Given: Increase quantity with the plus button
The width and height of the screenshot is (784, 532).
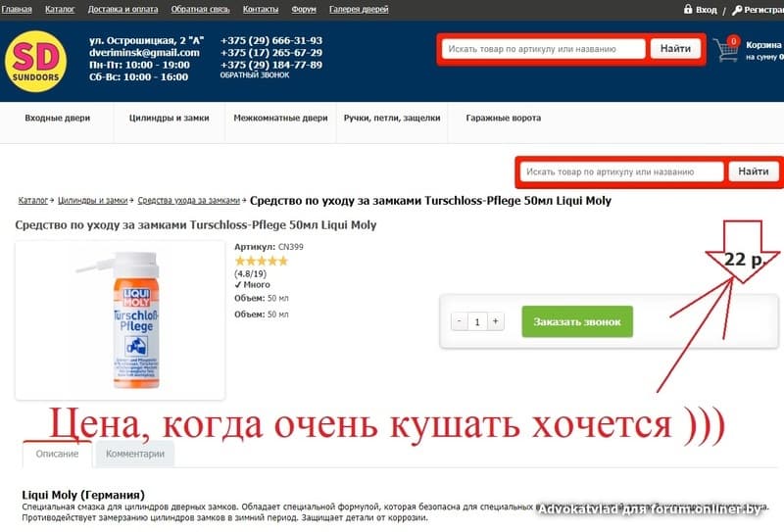Looking at the screenshot, I should coord(495,321).
